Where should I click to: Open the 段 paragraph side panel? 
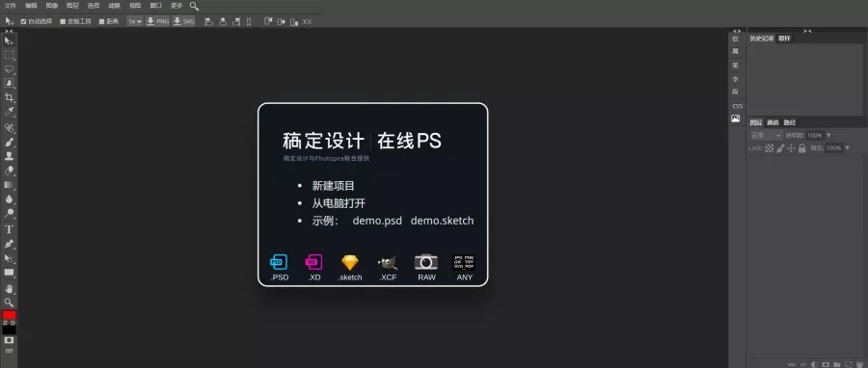(x=736, y=92)
